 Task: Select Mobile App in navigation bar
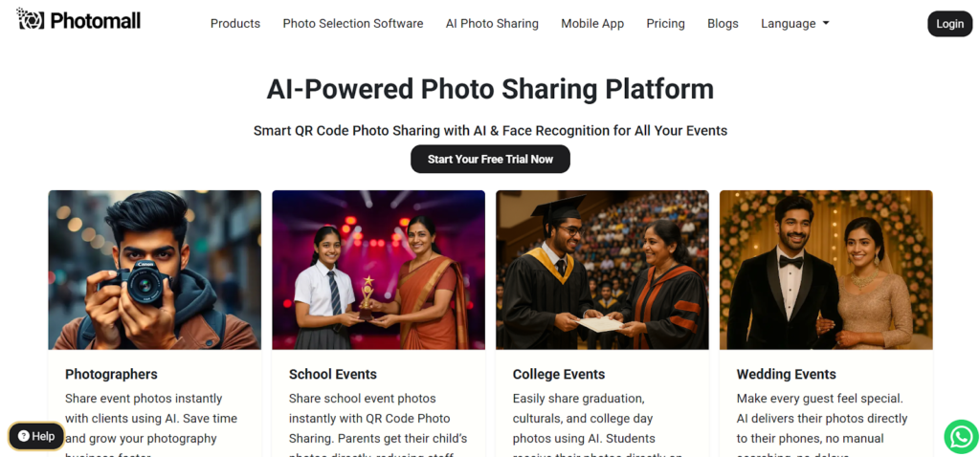(x=592, y=24)
